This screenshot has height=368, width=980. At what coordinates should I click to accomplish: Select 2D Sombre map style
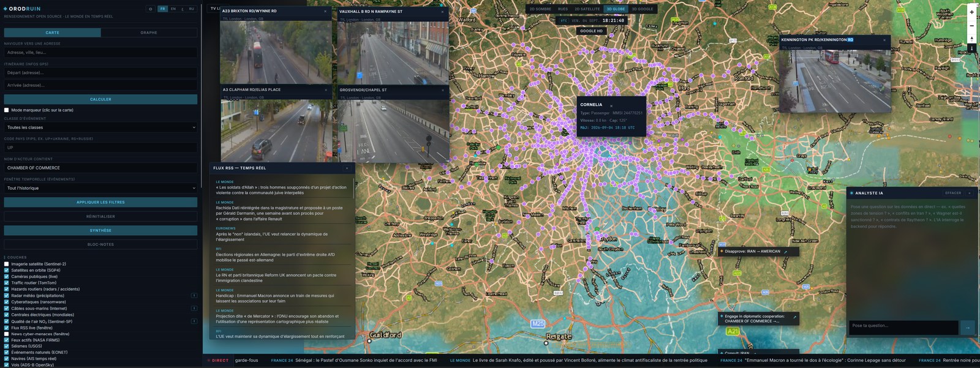pyautogui.click(x=540, y=9)
